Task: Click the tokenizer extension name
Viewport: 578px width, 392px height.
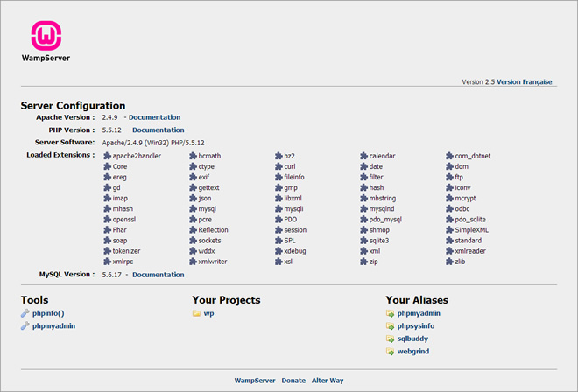Action: coord(126,251)
